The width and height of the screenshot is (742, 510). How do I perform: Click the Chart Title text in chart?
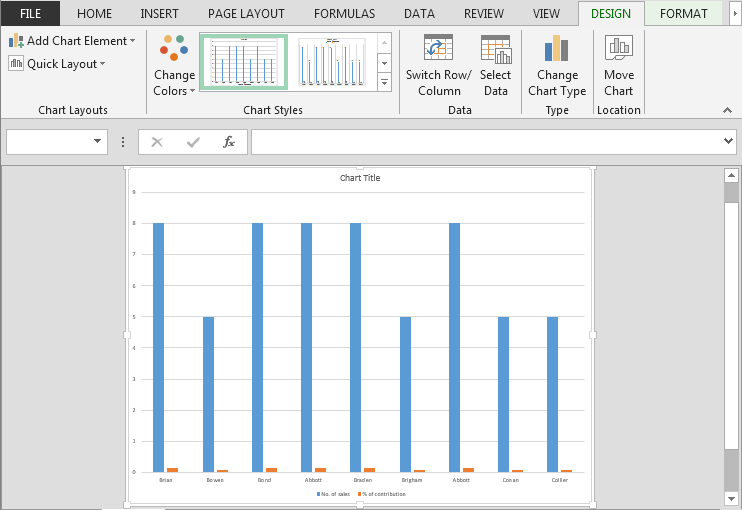click(360, 178)
